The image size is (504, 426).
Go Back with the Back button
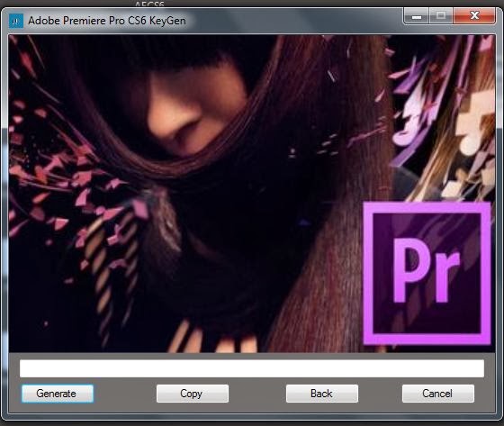pyautogui.click(x=322, y=394)
